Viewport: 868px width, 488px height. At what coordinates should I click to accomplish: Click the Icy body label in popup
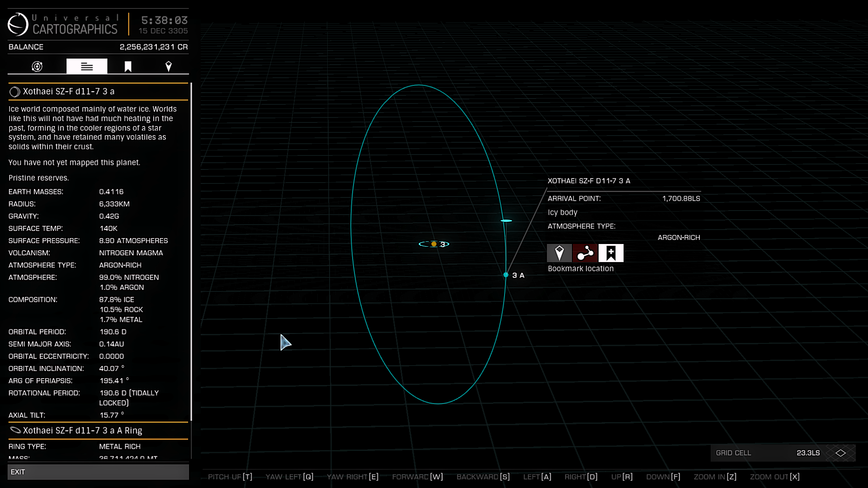(x=562, y=212)
